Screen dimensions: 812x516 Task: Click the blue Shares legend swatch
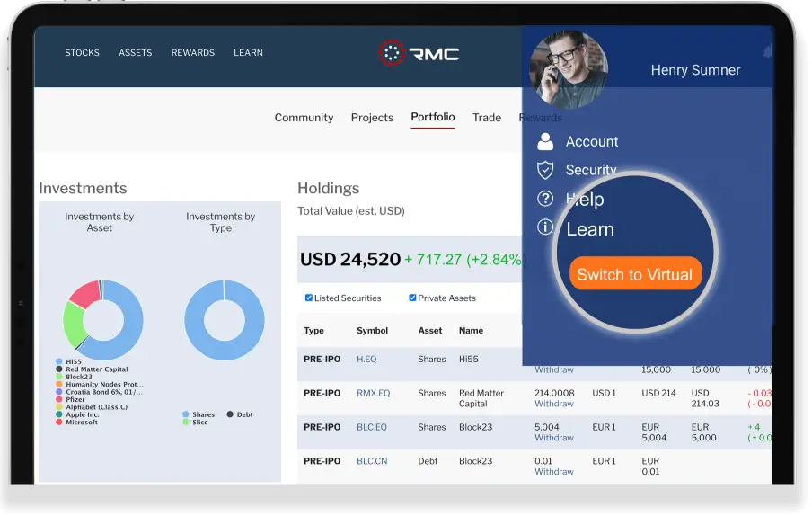point(186,414)
